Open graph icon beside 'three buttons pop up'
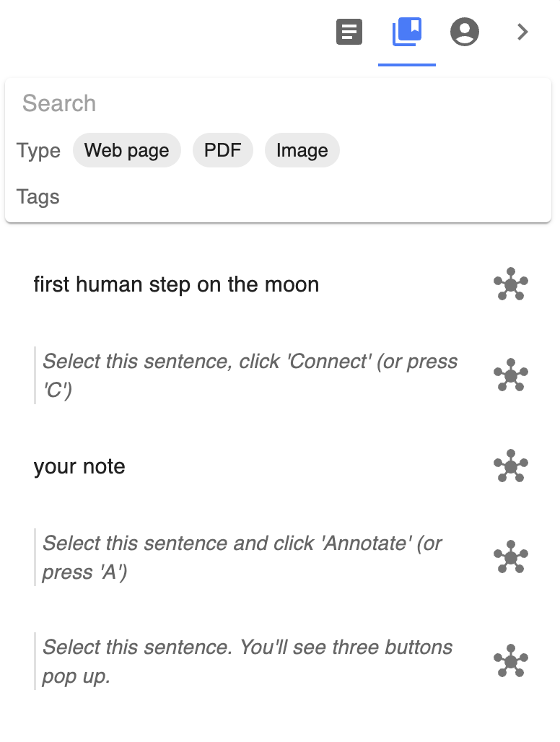 [x=511, y=660]
